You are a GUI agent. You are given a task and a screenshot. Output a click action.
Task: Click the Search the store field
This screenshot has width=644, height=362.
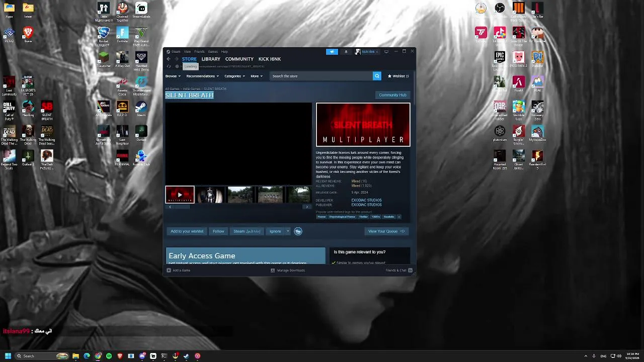pyautogui.click(x=321, y=76)
